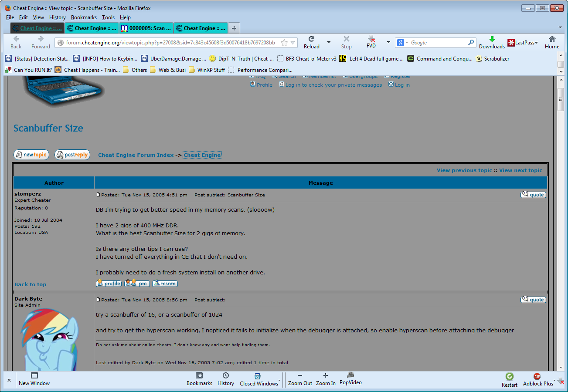Image resolution: width=568 pixels, height=392 pixels.
Task: Open the Scrabulizer bookmark
Action: point(493,58)
